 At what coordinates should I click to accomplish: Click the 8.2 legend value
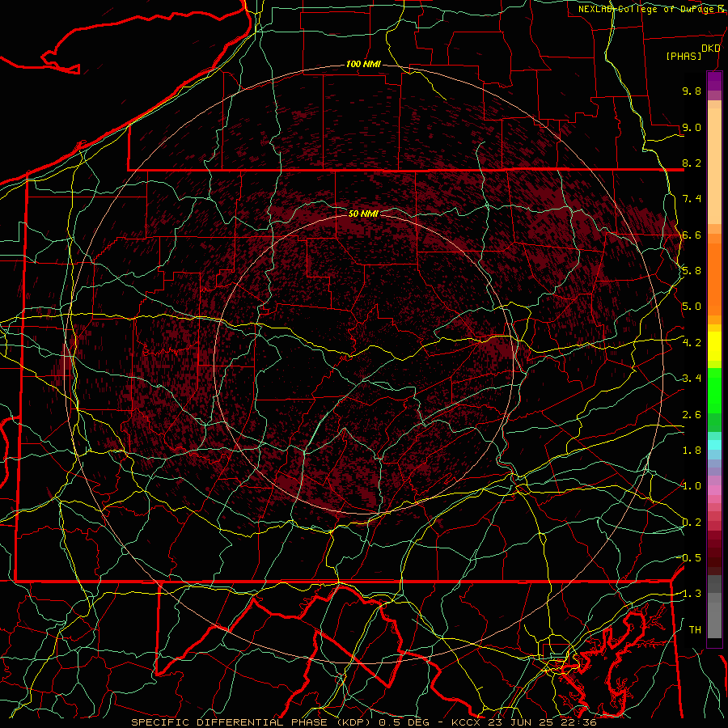692,163
